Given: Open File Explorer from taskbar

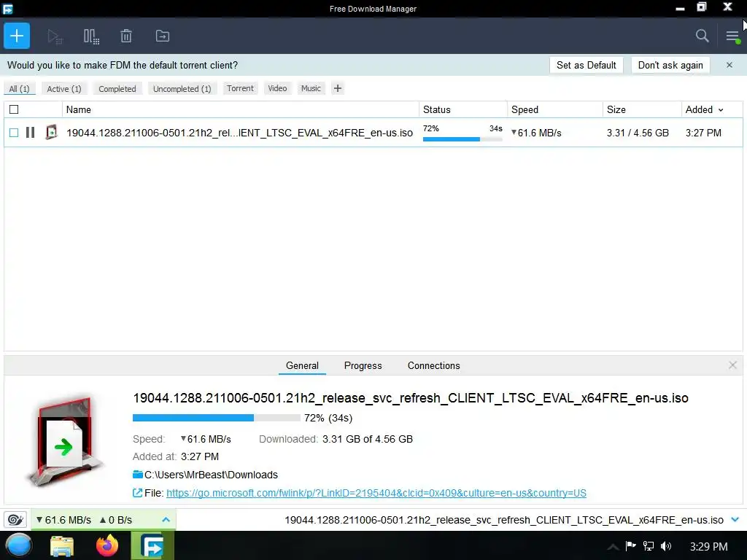Looking at the screenshot, I should coord(62,545).
